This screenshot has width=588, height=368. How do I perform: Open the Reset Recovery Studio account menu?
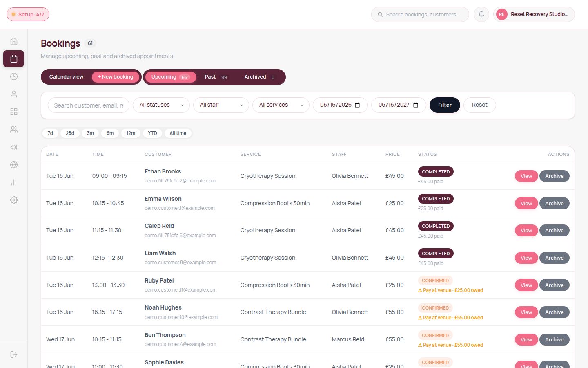534,14
